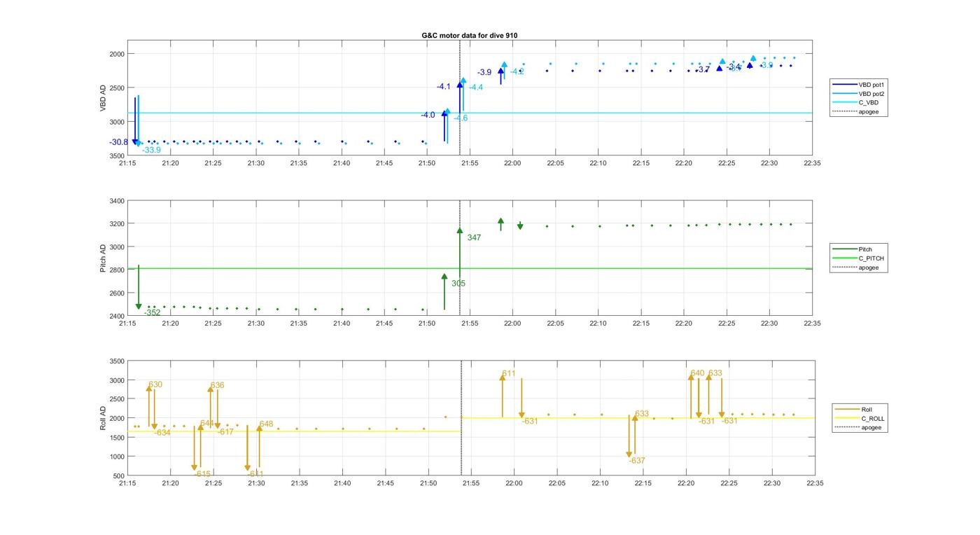
Task: Select the "C_VBD" legend entry
Action: tap(856, 103)
